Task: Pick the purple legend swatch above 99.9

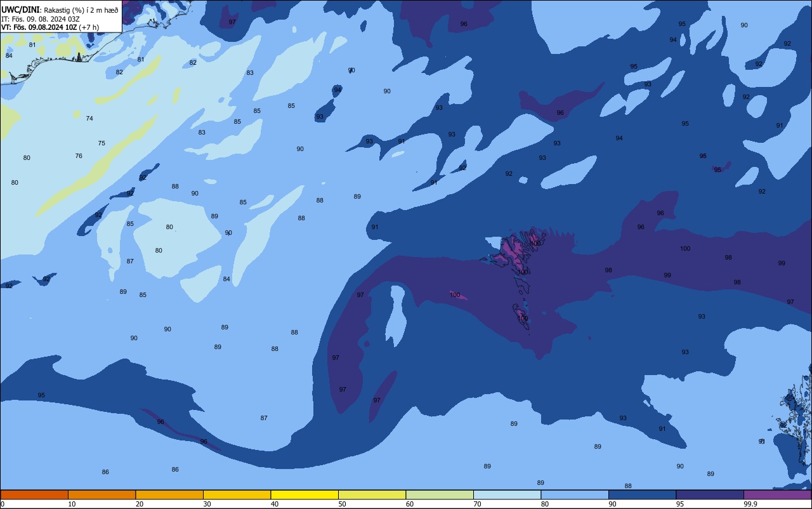Action: (x=778, y=494)
